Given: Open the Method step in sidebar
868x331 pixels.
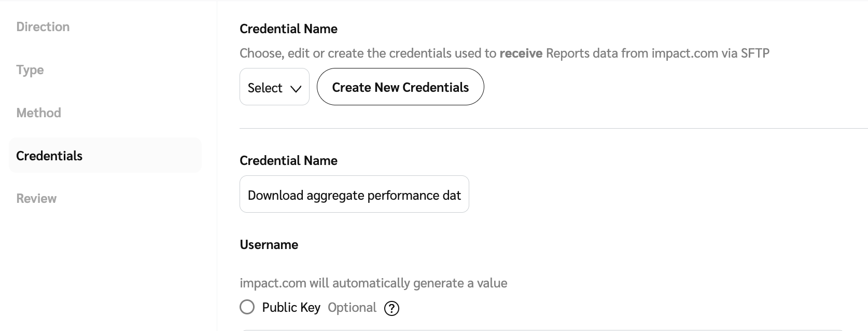Looking at the screenshot, I should click(39, 113).
